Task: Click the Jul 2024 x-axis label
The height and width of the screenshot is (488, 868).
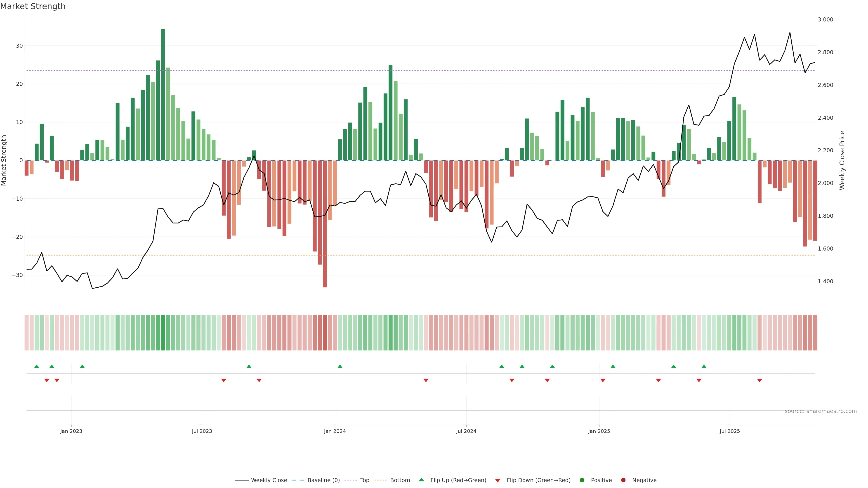Action: click(466, 431)
